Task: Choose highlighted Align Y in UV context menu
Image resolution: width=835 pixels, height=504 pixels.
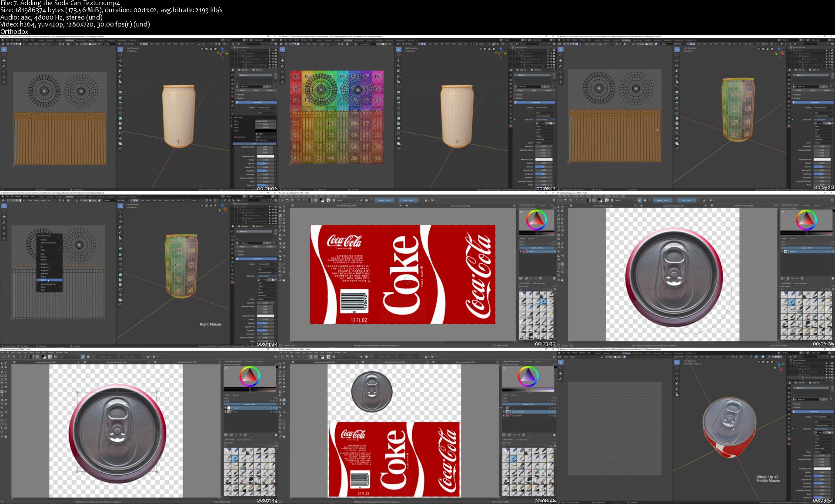Action: pos(49,280)
